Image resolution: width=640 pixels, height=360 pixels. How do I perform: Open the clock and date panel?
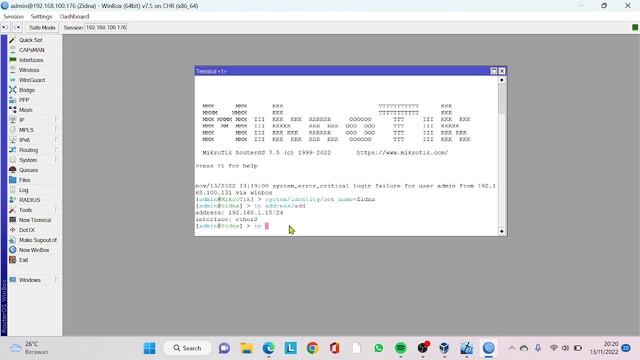coord(604,348)
